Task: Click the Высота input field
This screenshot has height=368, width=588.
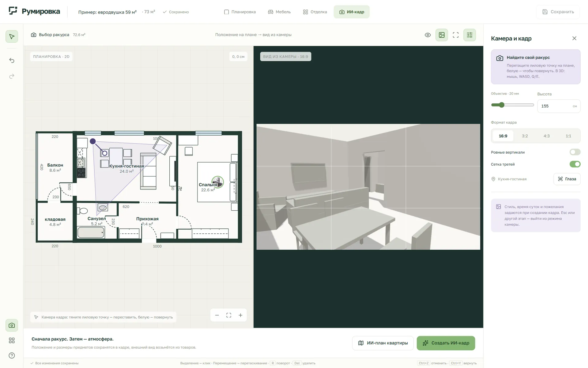Action: click(559, 106)
